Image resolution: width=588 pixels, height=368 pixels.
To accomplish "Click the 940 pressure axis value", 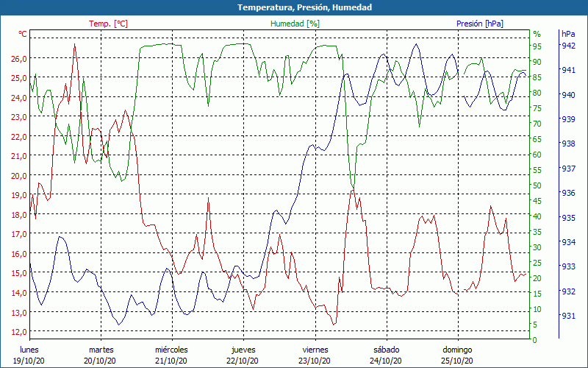I will (568, 95).
